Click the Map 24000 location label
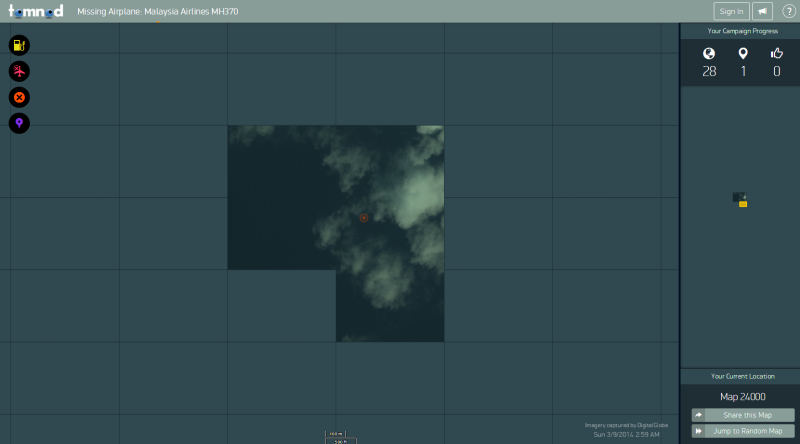Image resolution: width=800 pixels, height=444 pixels. [743, 397]
